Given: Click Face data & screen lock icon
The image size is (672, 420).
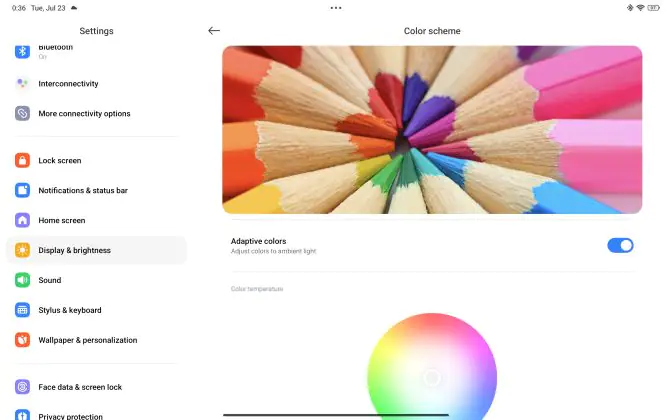Looking at the screenshot, I should pos(22,387).
